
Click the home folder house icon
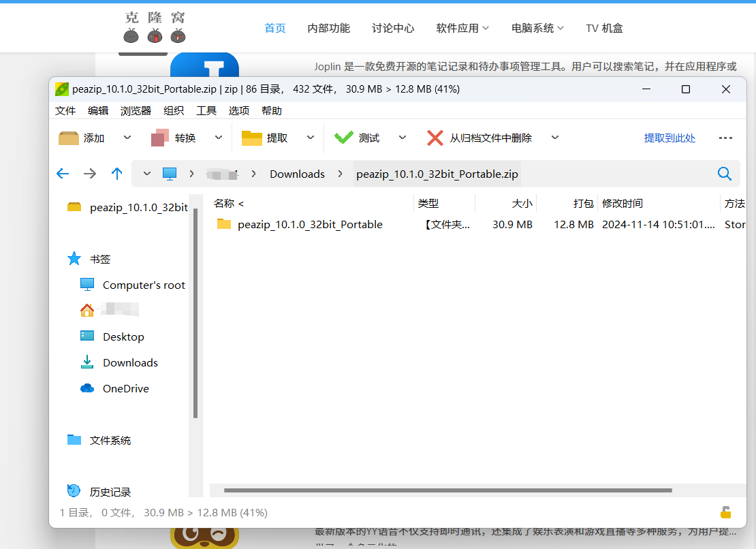87,310
